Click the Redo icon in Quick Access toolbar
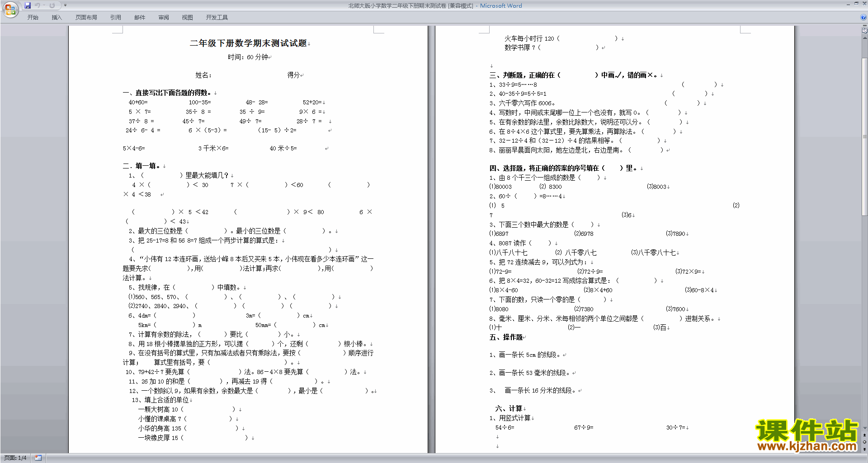Image resolution: width=868 pixels, height=463 pixels. tap(52, 5)
